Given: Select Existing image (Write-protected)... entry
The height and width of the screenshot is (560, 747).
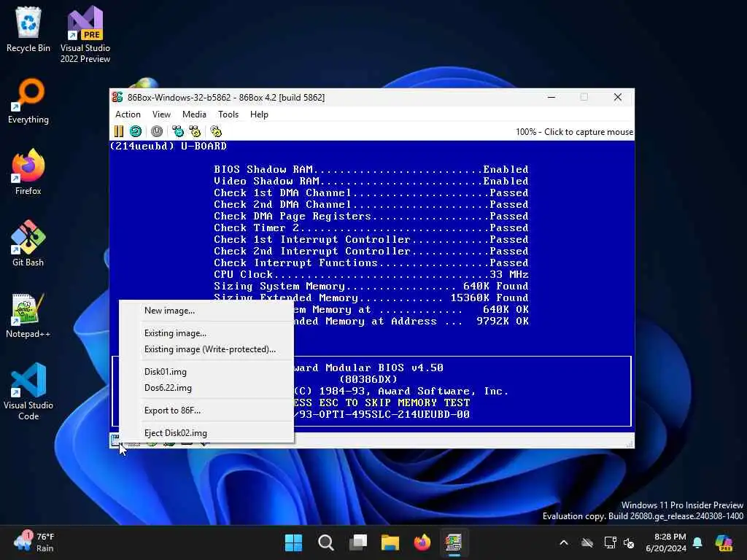Looking at the screenshot, I should [x=206, y=349].
